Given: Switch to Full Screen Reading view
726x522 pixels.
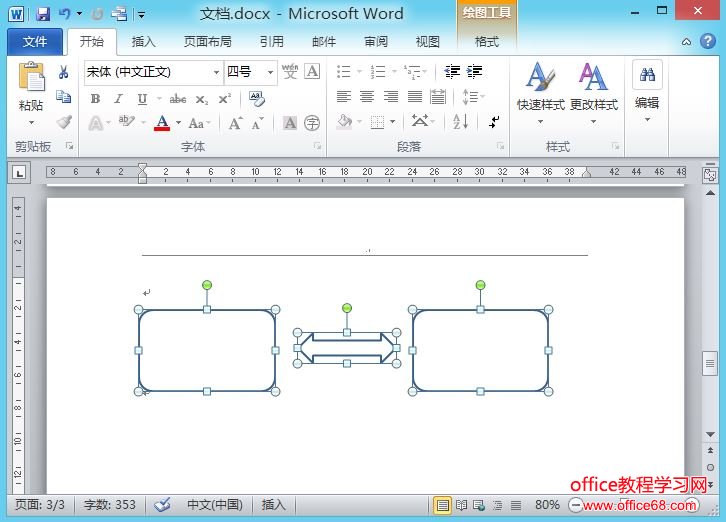Looking at the screenshot, I should [x=461, y=505].
